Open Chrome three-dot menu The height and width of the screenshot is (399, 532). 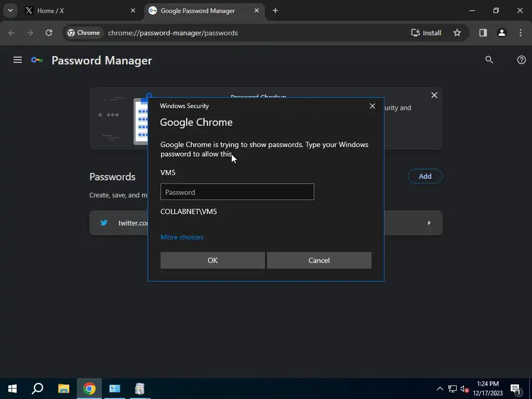[521, 33]
